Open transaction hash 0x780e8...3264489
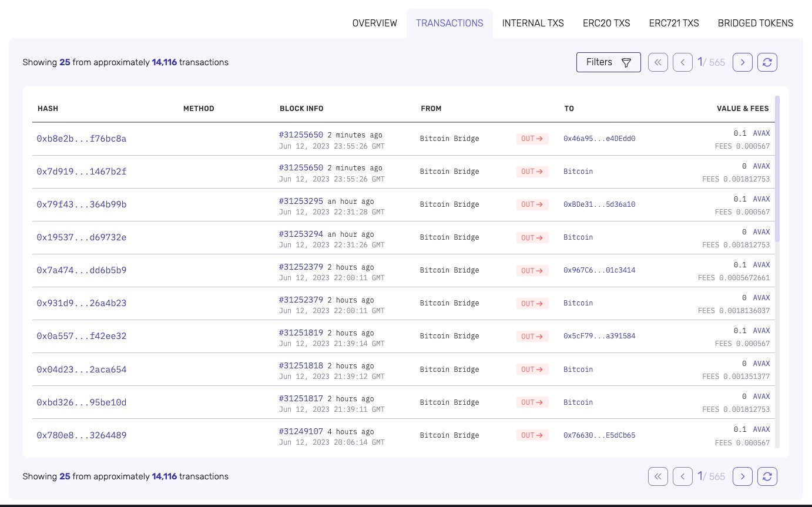The image size is (812, 507). [82, 435]
